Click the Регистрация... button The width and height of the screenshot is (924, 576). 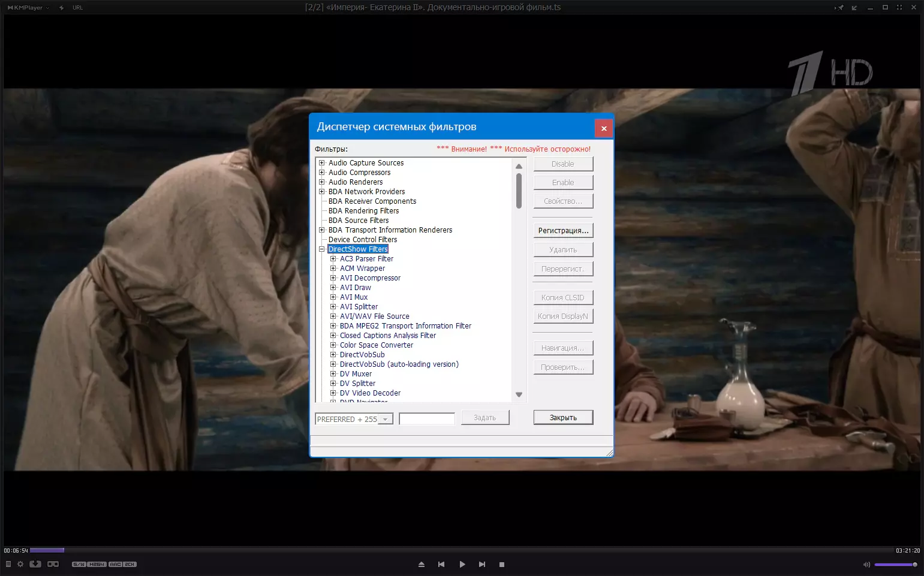(563, 231)
